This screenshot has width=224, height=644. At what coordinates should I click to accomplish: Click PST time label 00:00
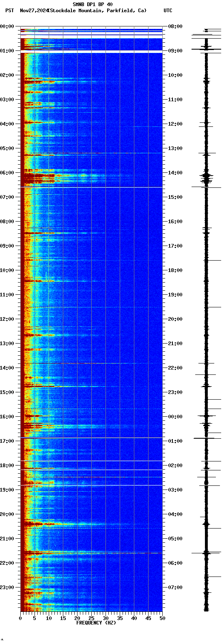click(7, 26)
